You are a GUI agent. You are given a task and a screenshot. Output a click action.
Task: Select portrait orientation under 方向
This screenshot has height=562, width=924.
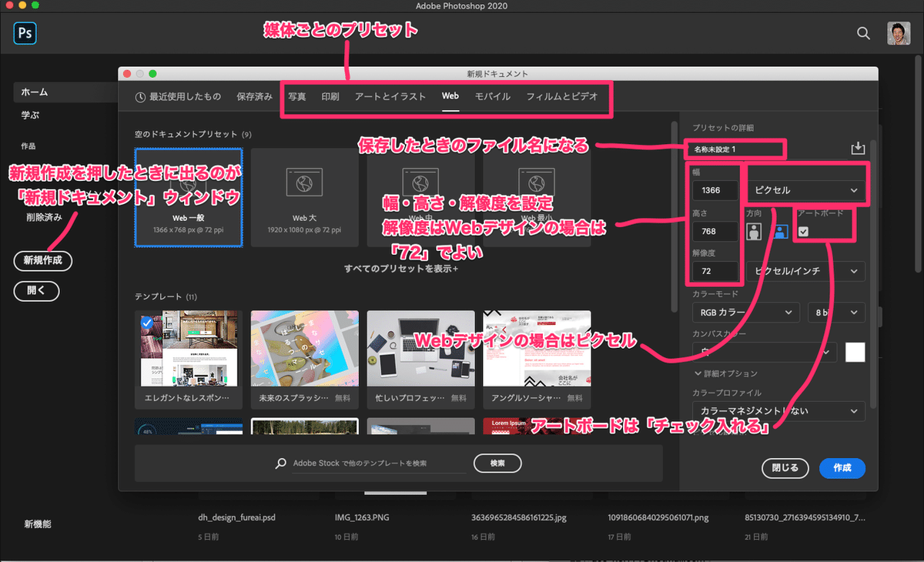click(753, 231)
